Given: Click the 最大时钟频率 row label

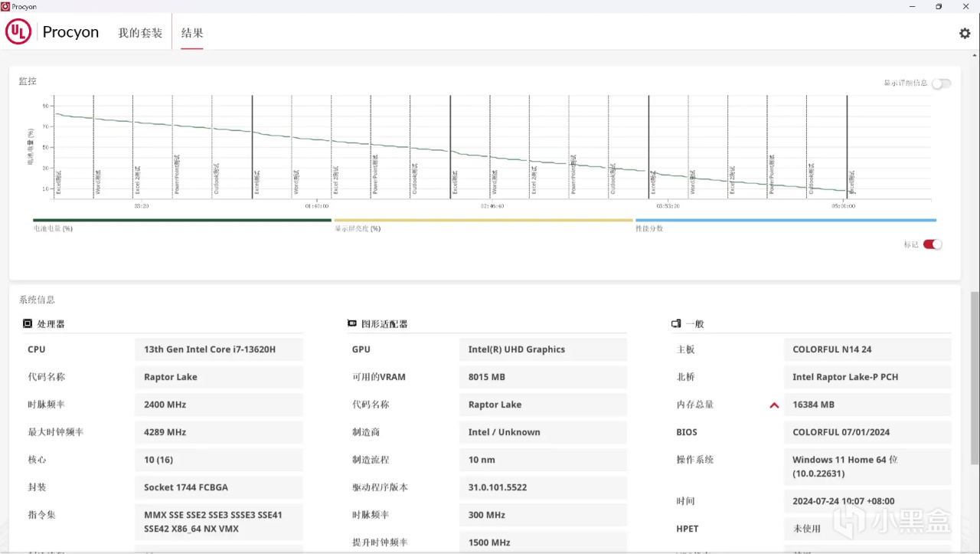Looking at the screenshot, I should (56, 432).
